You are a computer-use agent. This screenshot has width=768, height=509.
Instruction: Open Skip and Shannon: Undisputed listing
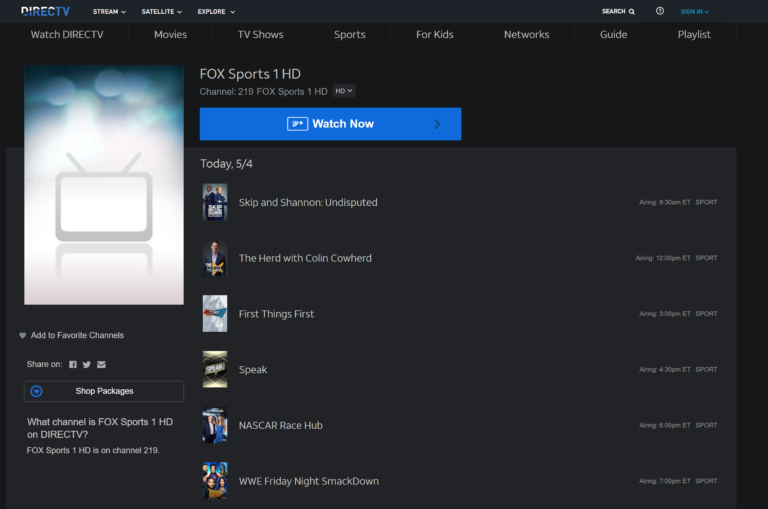pos(308,202)
